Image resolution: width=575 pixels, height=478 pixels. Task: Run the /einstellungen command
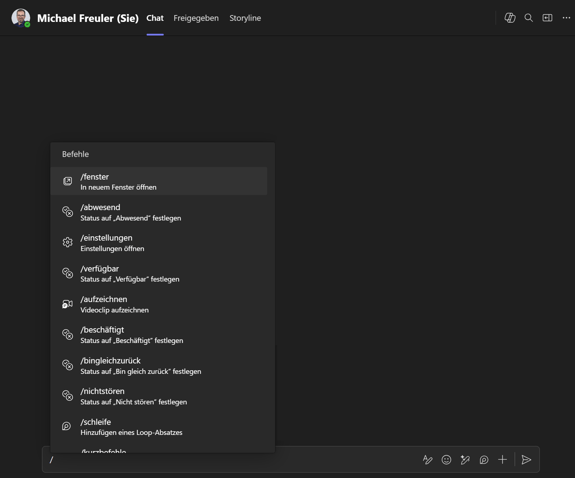(159, 243)
